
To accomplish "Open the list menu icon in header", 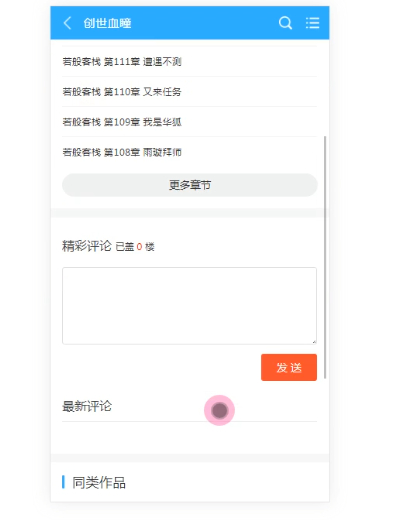I will 313,23.
